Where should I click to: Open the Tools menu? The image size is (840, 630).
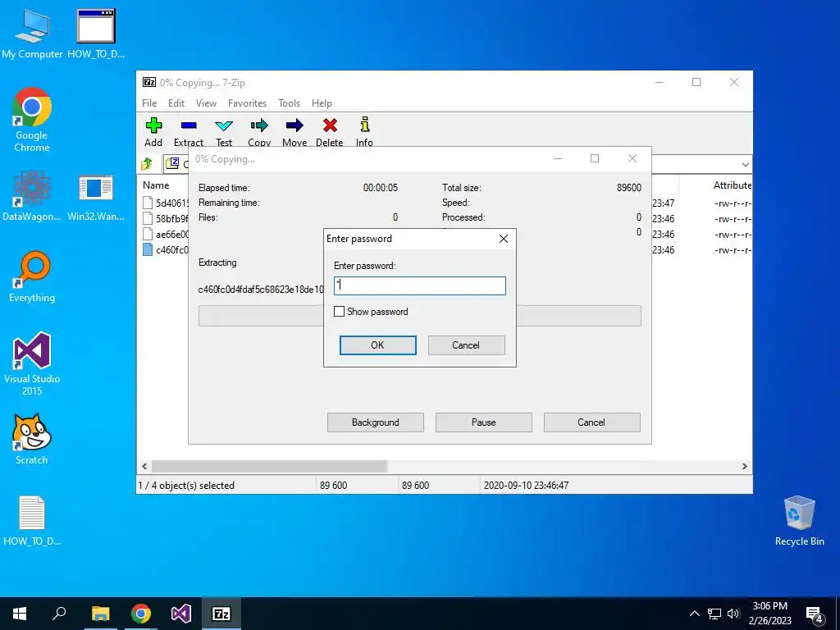[x=290, y=103]
